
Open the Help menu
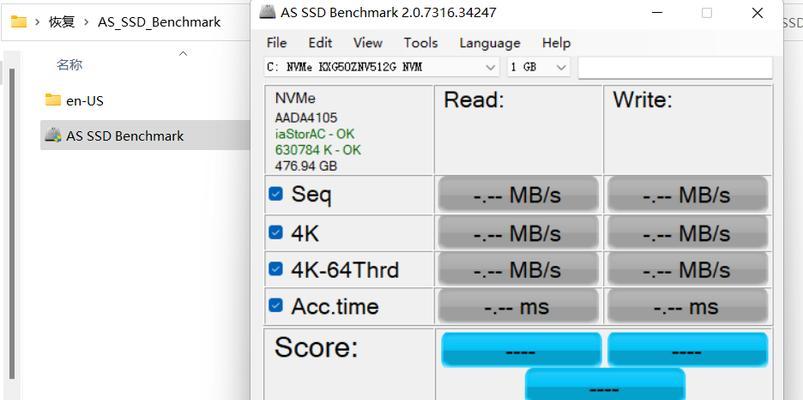(556, 43)
